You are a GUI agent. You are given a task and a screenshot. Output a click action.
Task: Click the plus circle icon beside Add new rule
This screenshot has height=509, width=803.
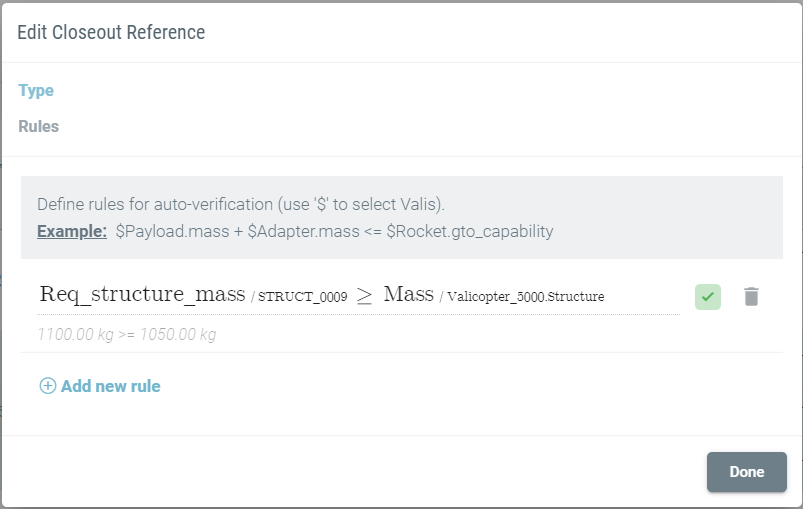(x=48, y=386)
